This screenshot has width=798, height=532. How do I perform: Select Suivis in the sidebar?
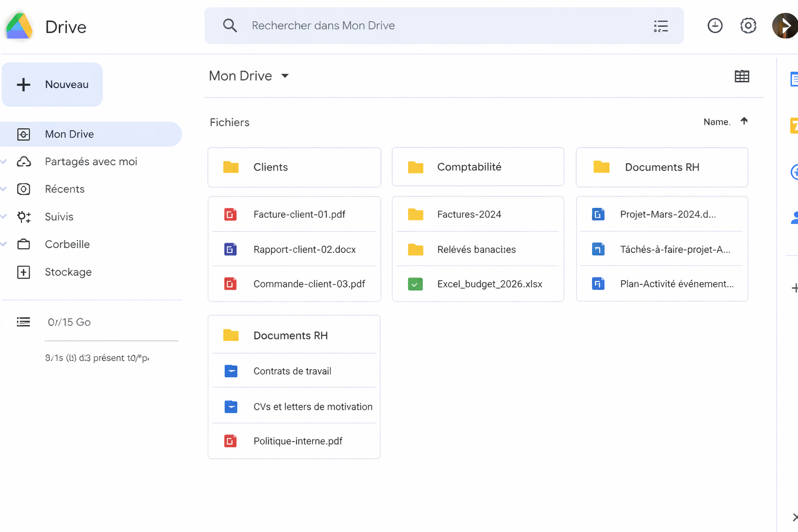click(x=59, y=217)
